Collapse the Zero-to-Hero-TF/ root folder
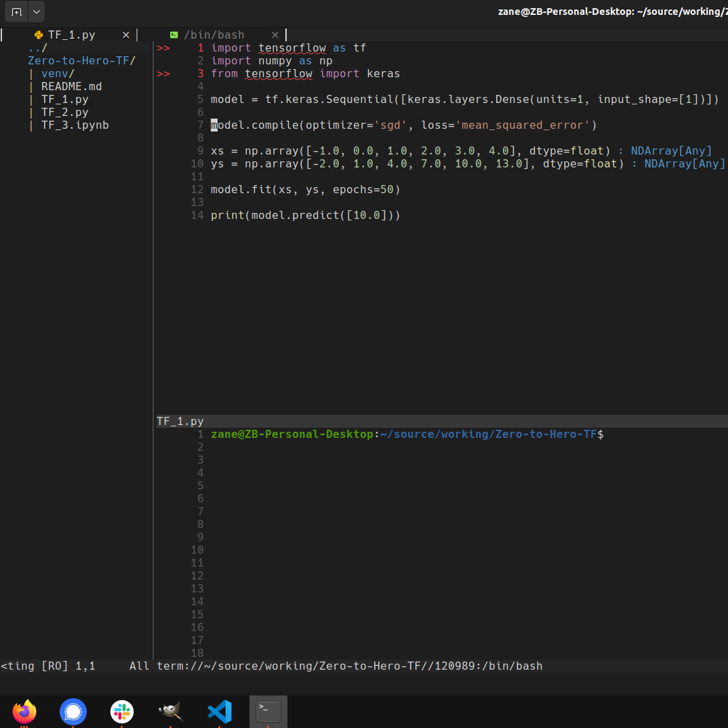 (x=81, y=61)
